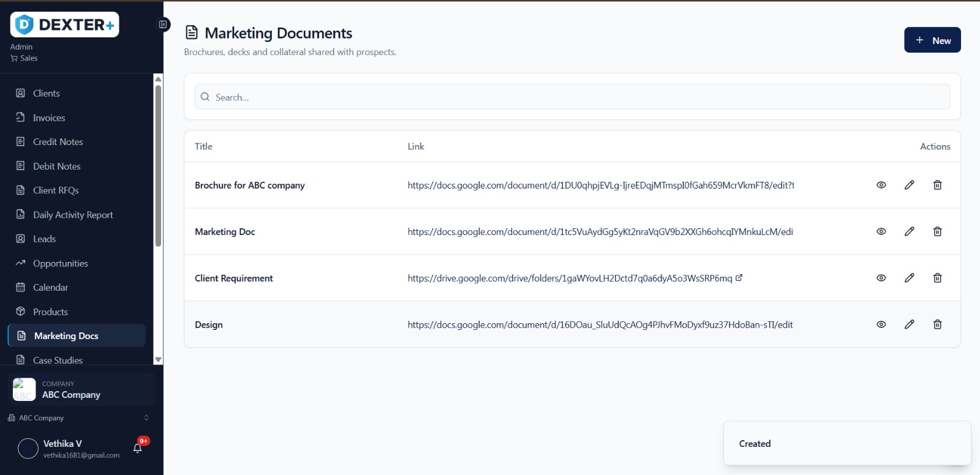Click the ABC Company logo thumbnail
Image resolution: width=980 pixels, height=475 pixels.
(x=24, y=389)
